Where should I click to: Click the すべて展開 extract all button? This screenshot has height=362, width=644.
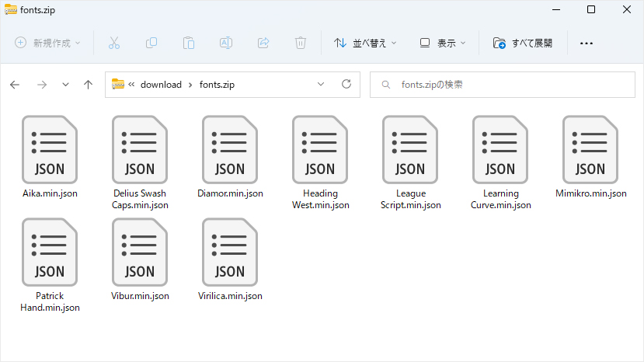pyautogui.click(x=523, y=43)
